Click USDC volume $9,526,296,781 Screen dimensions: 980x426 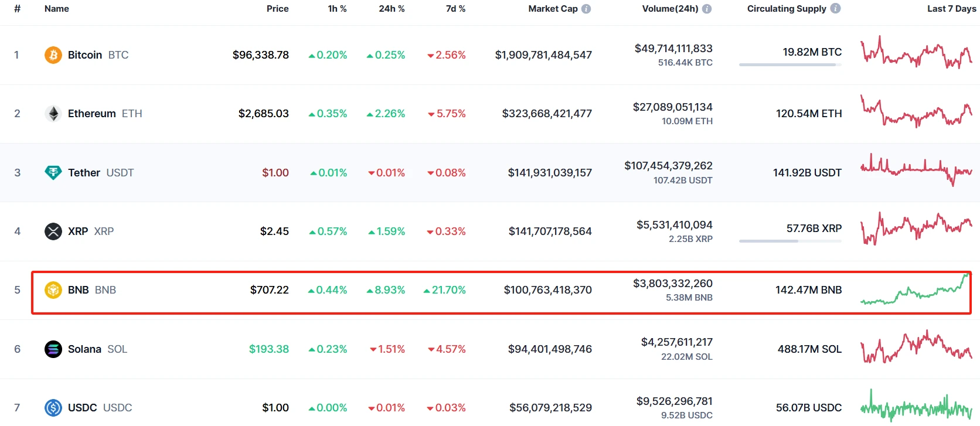(675, 401)
